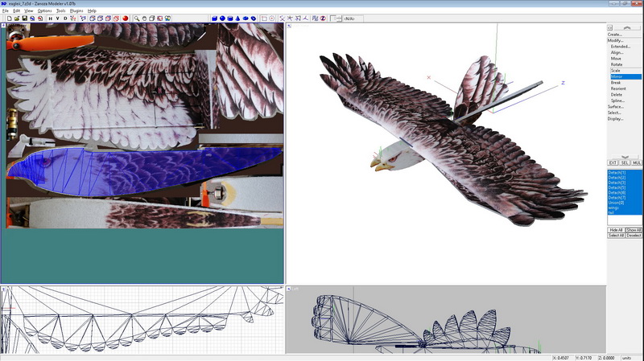The width and height of the screenshot is (644, 361).
Task: Open the Plugins menu
Action: coord(76,10)
